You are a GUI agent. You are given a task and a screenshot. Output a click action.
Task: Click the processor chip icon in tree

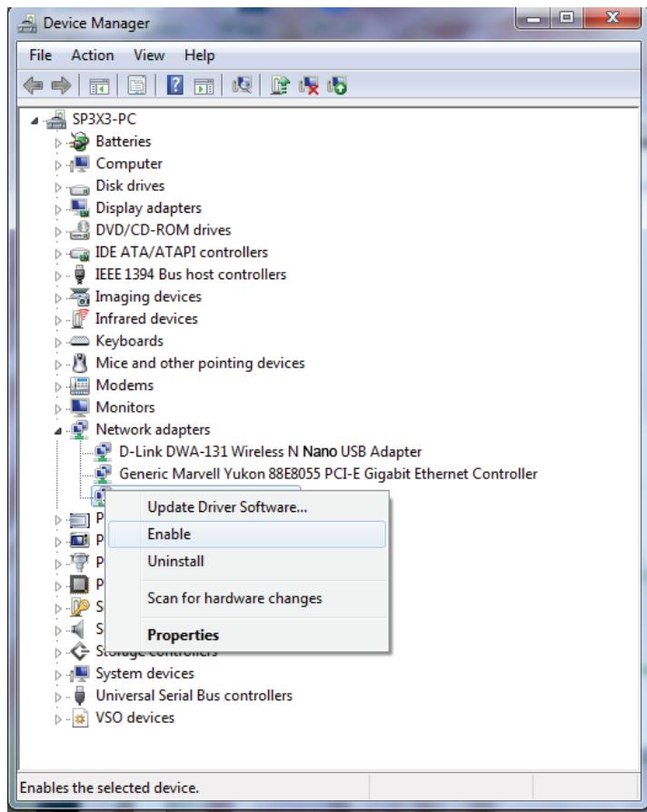79,585
